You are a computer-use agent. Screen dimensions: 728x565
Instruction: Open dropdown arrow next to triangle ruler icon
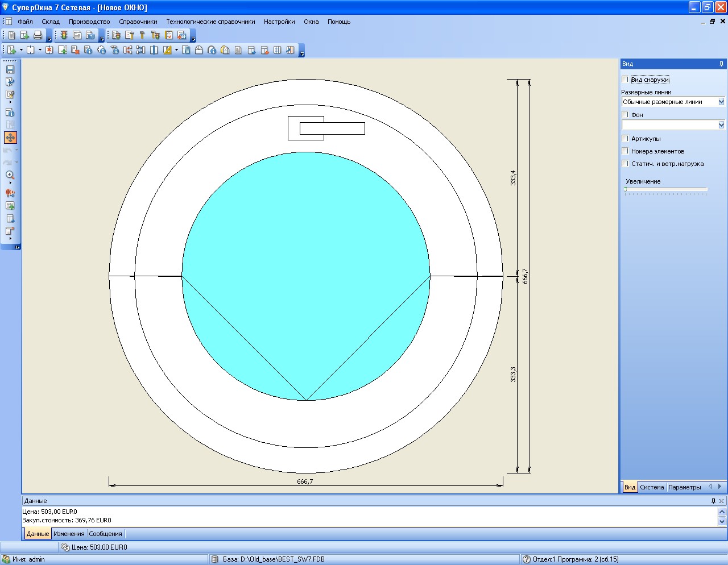coord(176,50)
